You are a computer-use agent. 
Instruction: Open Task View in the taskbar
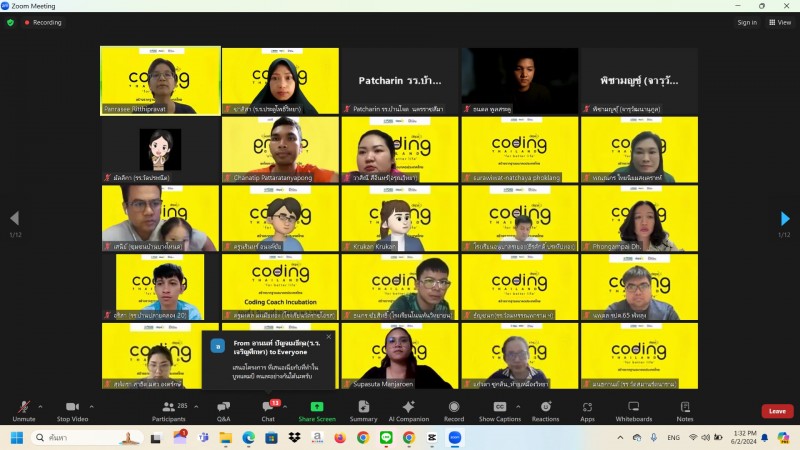[x=156, y=438]
